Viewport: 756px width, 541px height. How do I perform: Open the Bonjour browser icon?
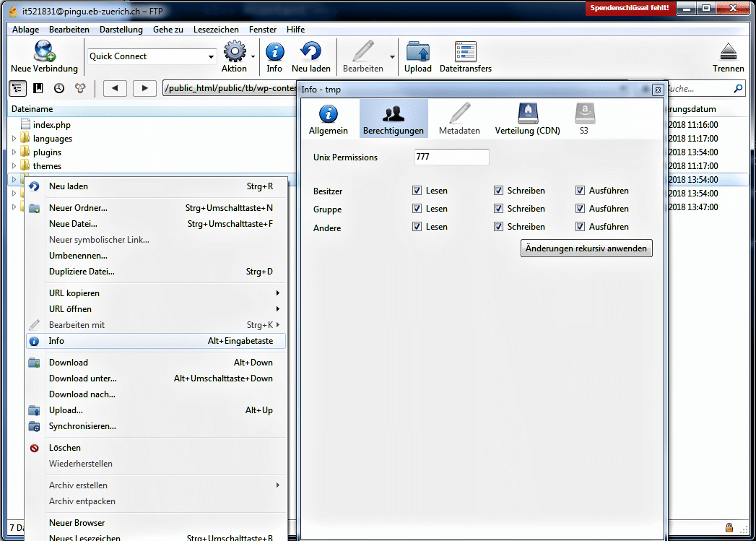coord(79,87)
